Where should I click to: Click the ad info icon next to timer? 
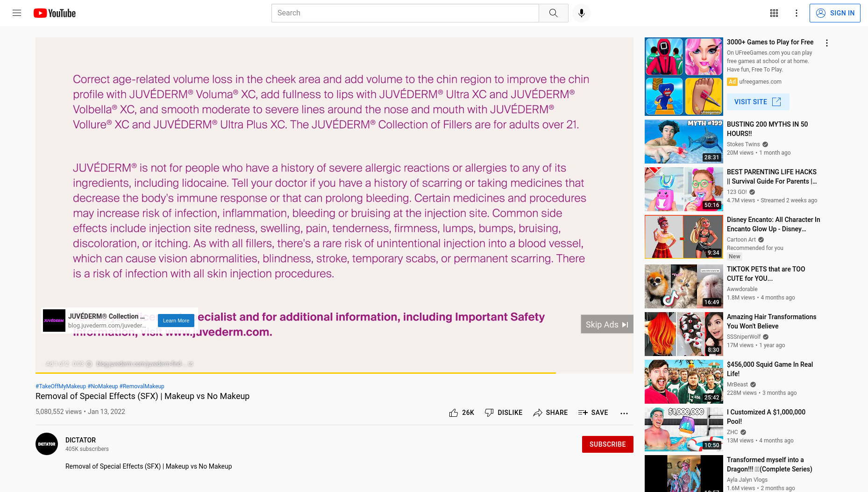[89, 364]
